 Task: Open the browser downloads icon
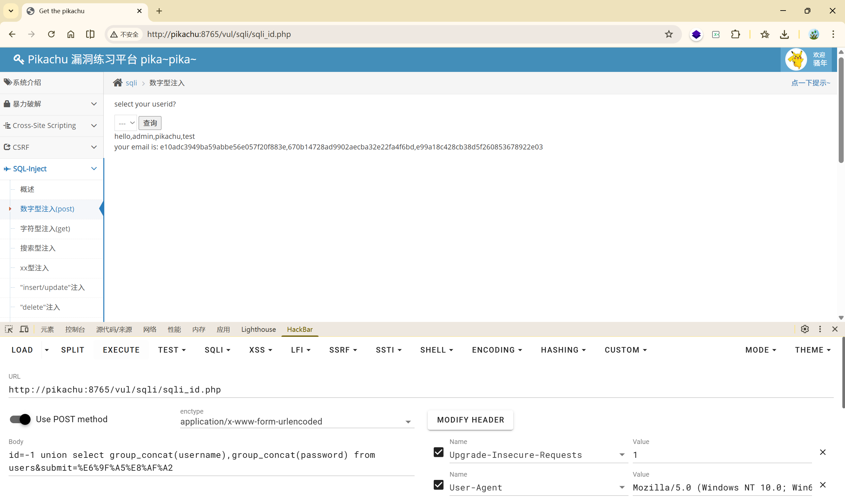pyautogui.click(x=784, y=34)
